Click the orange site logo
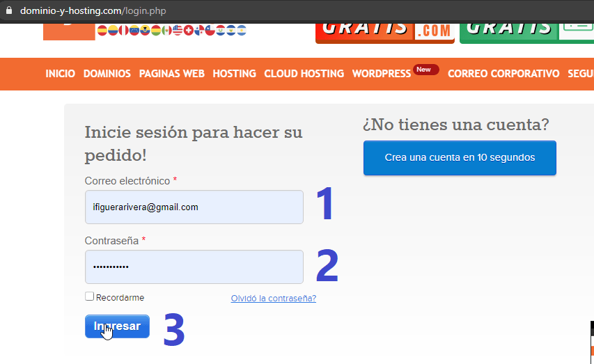 69,32
